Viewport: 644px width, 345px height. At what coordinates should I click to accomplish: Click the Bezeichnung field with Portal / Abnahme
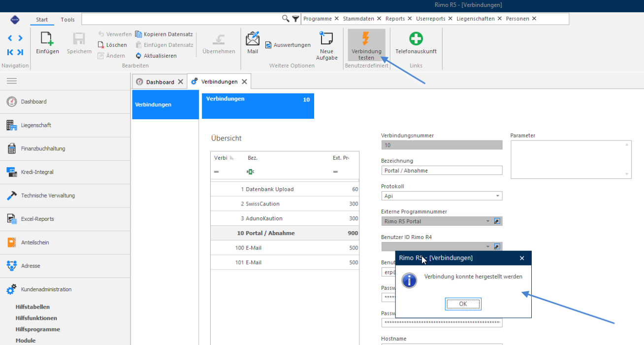(442, 171)
